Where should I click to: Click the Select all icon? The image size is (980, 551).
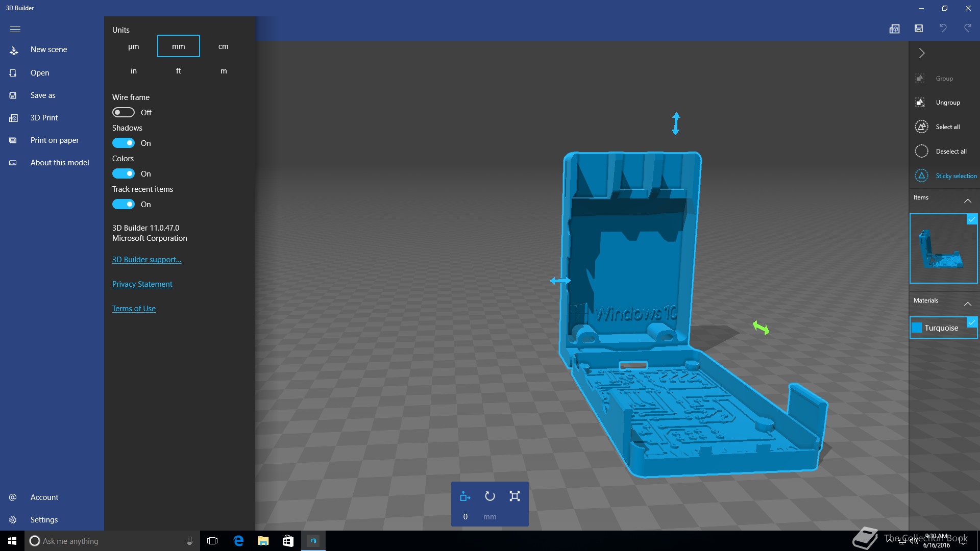pos(921,127)
